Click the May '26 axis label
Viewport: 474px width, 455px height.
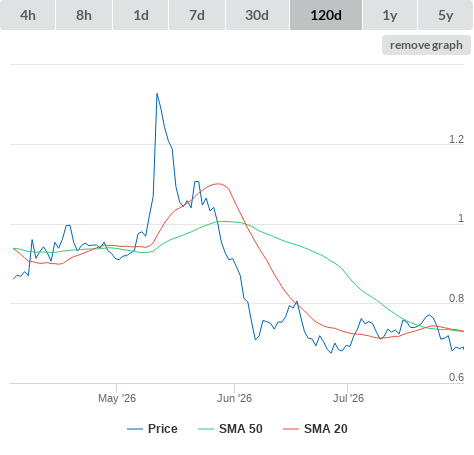coord(117,398)
